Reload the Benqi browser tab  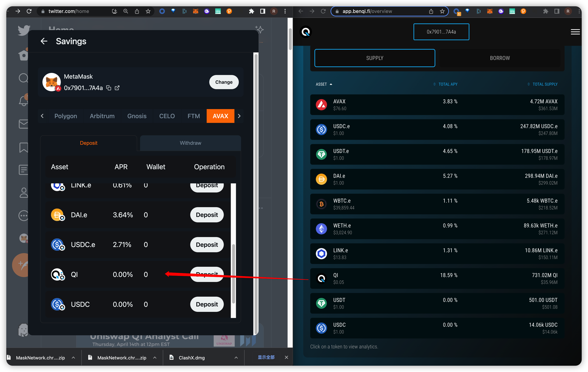[x=323, y=11]
